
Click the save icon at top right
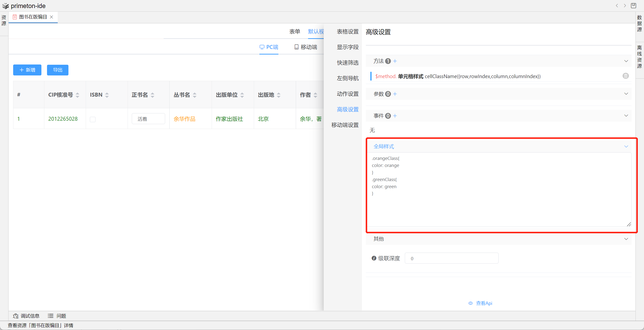[x=633, y=6]
